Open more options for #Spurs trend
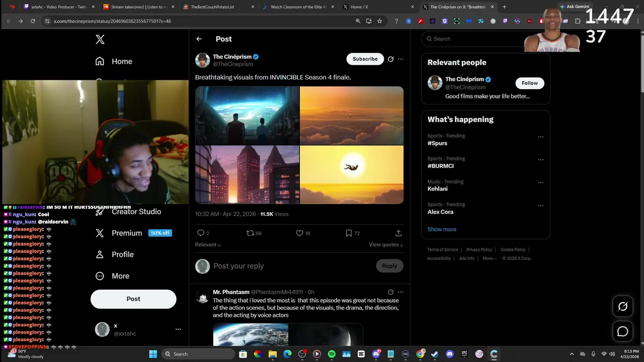644x362 pixels. coord(541,137)
